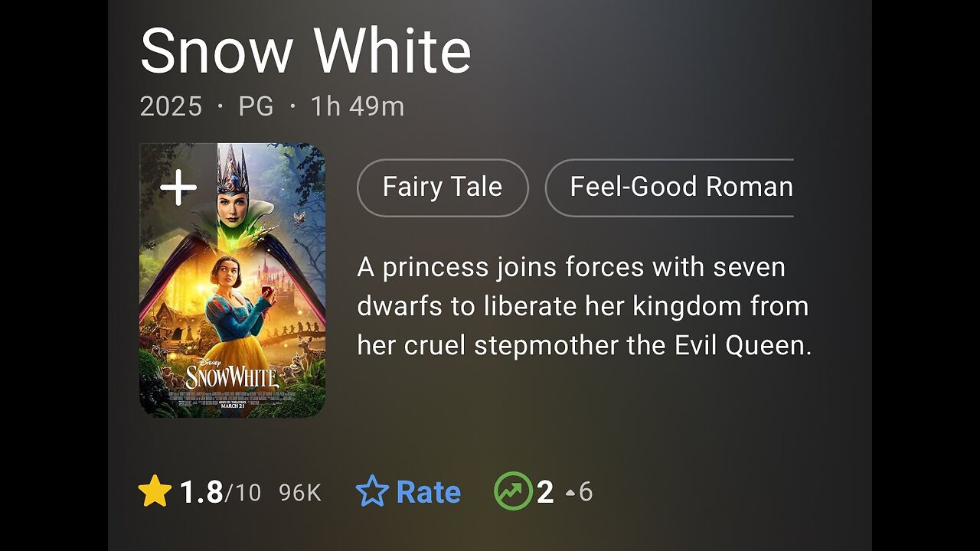
Task: Open the PG certificate rating
Action: 256,107
